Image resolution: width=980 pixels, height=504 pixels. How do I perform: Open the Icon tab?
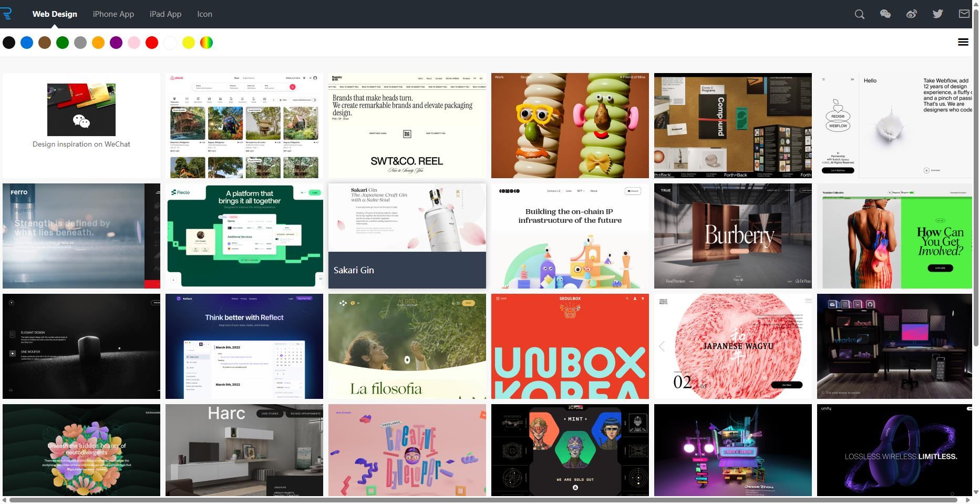(204, 14)
